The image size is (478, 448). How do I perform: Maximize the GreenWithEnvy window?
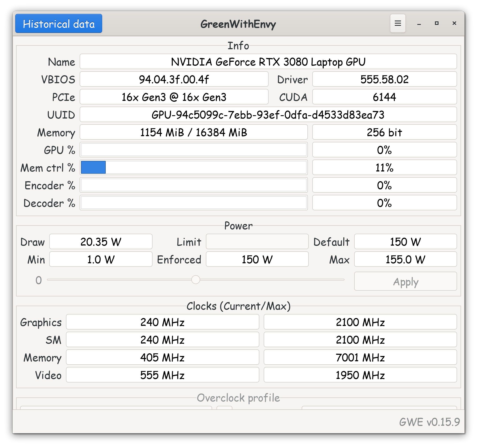(437, 23)
